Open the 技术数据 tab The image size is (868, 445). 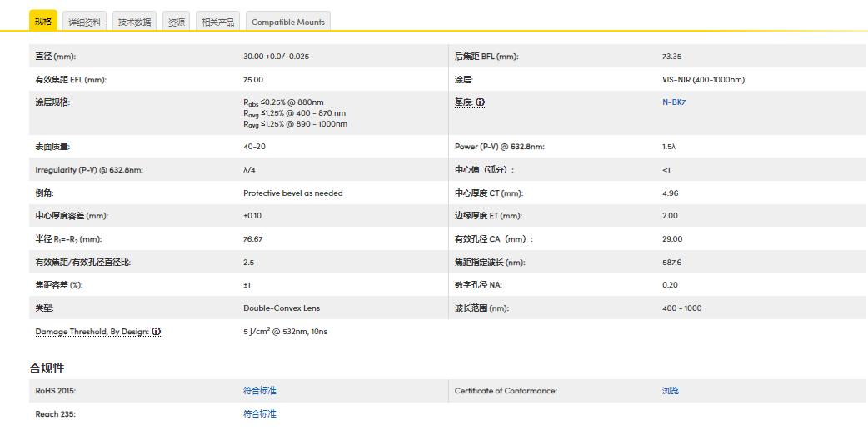(134, 22)
